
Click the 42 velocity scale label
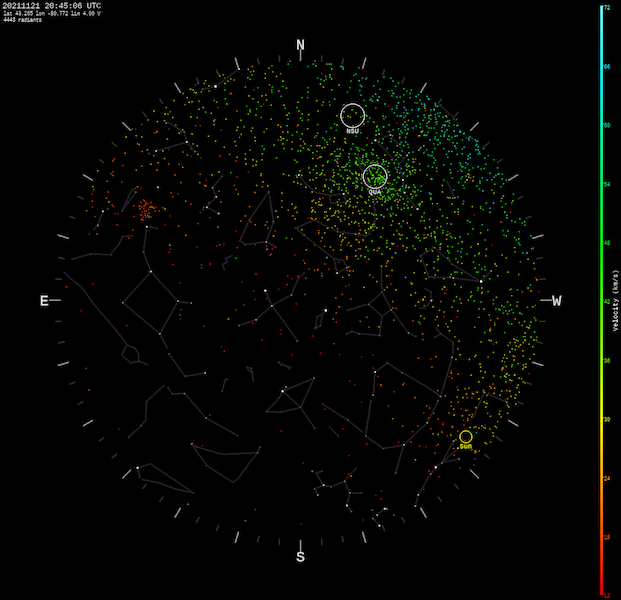pos(607,301)
